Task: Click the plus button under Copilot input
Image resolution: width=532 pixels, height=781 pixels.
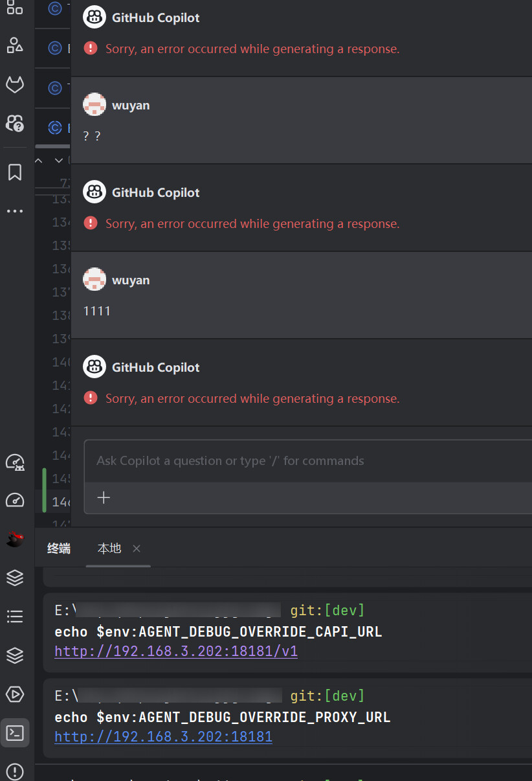Action: coord(104,497)
